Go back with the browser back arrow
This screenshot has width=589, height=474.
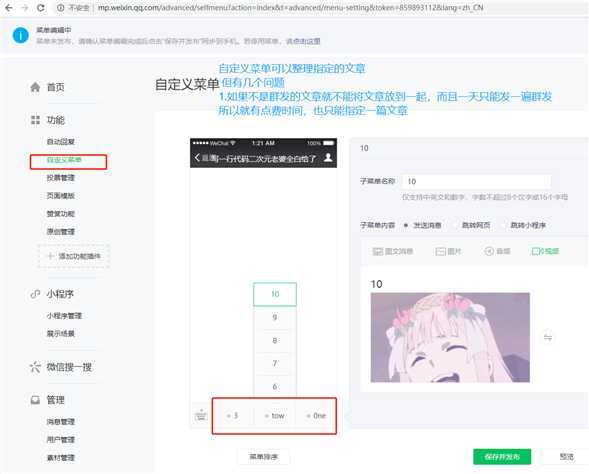[8, 8]
